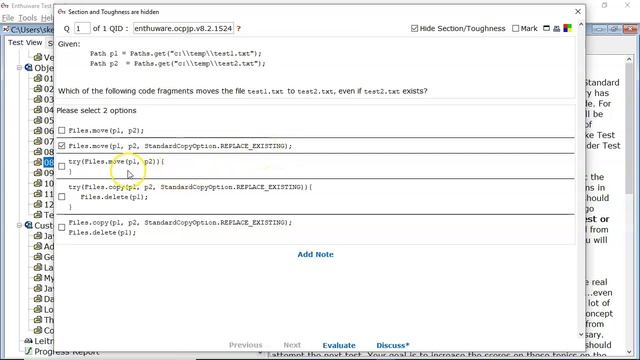The width and height of the screenshot is (640, 360).
Task: Uncheck the Files.move option with REPLACE_EXISTING
Action: click(62, 146)
